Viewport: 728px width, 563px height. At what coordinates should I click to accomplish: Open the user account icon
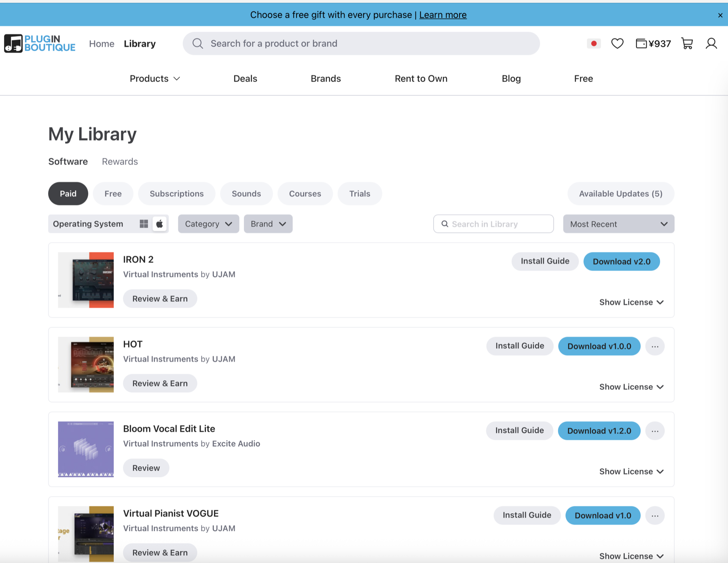(711, 43)
